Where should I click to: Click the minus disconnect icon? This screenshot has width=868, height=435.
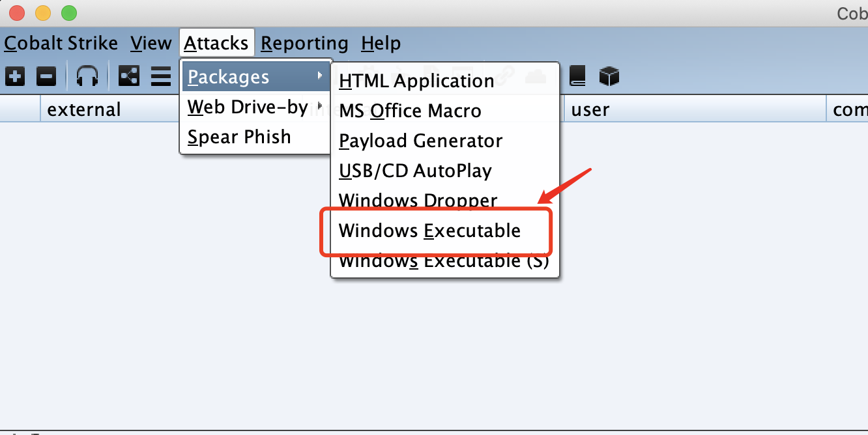[46, 77]
